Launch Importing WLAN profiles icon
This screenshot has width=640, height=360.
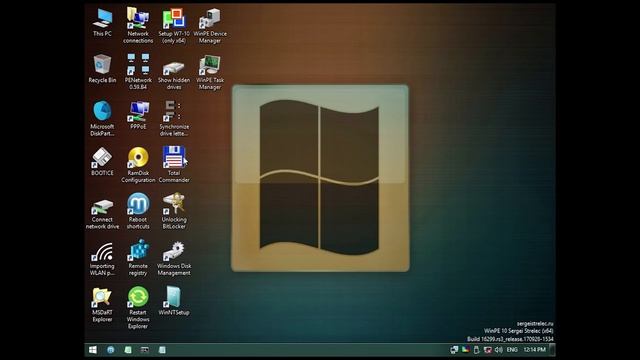coord(102,259)
